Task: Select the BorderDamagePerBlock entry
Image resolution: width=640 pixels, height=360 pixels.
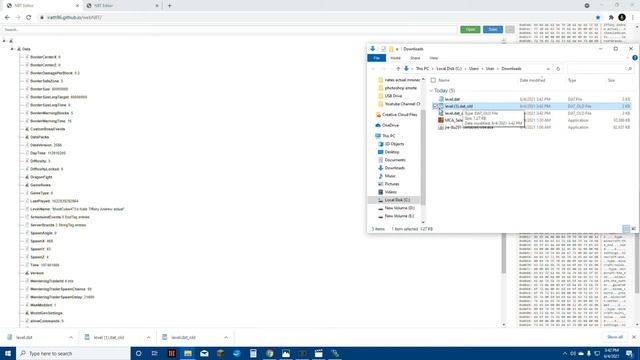Action: pyautogui.click(x=54, y=73)
